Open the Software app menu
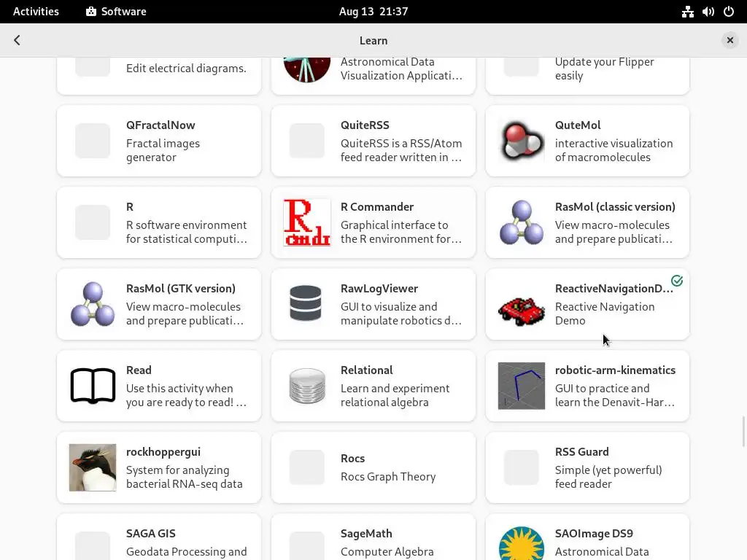The height and width of the screenshot is (560, 747). pos(116,12)
